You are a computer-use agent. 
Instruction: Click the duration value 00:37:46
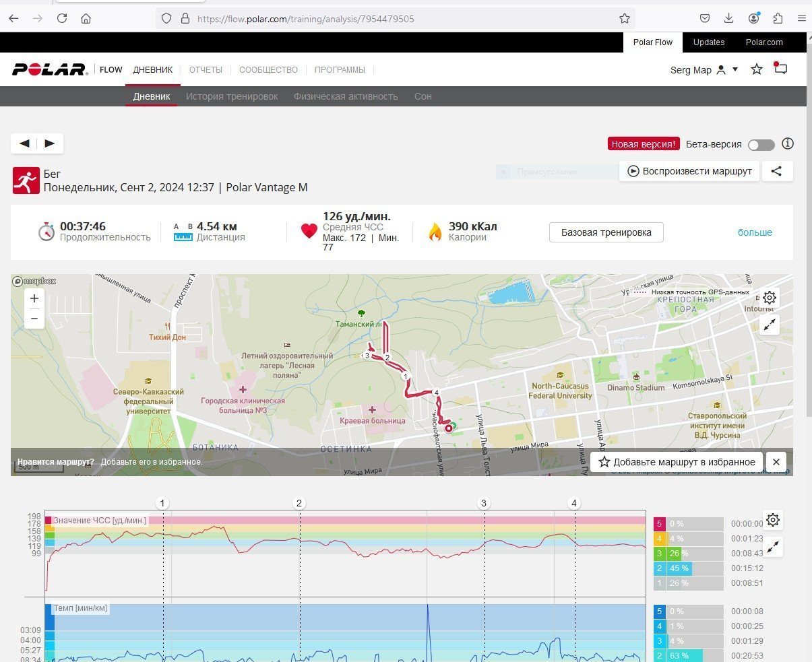[x=83, y=226]
